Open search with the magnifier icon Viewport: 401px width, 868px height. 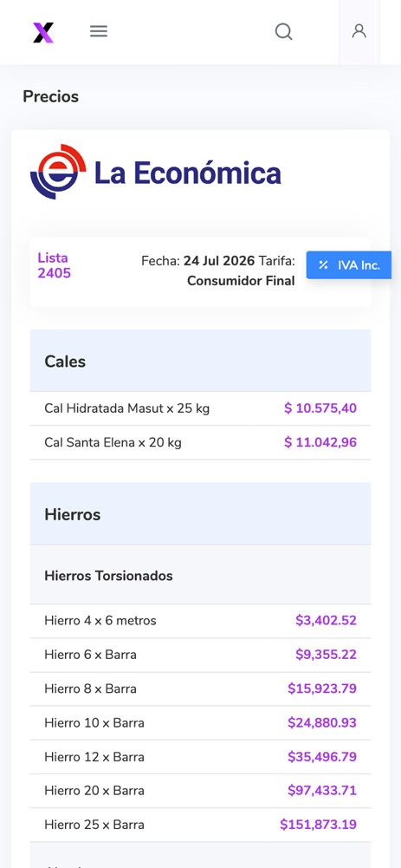pyautogui.click(x=284, y=31)
